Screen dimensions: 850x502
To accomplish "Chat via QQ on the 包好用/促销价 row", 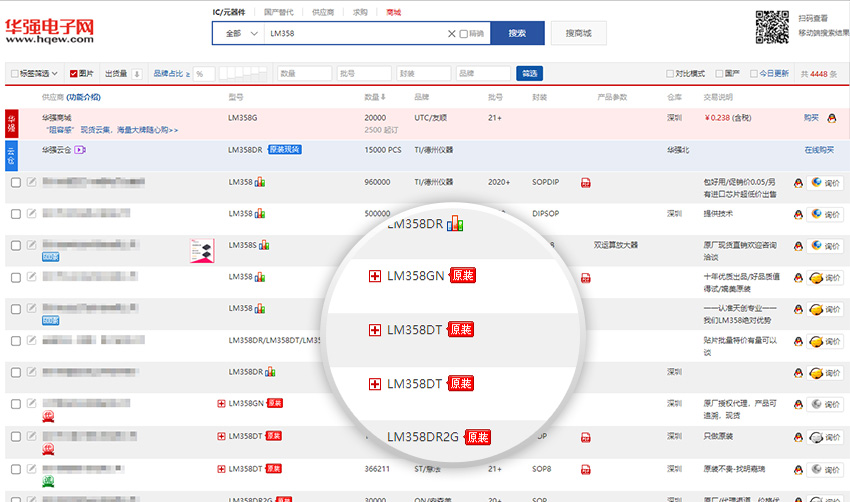I will pyautogui.click(x=798, y=183).
